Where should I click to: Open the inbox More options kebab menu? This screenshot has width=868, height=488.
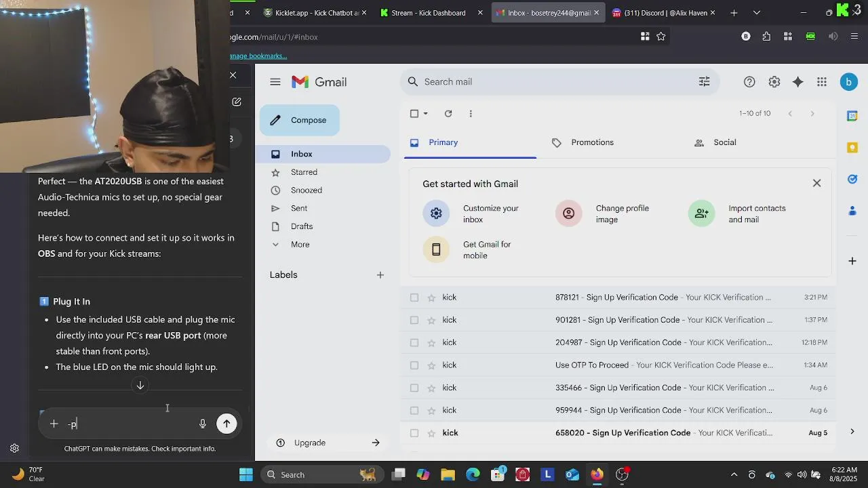pos(471,114)
